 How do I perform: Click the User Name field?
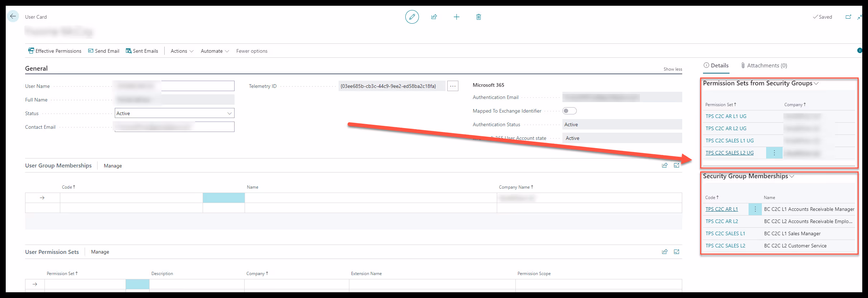click(x=174, y=86)
